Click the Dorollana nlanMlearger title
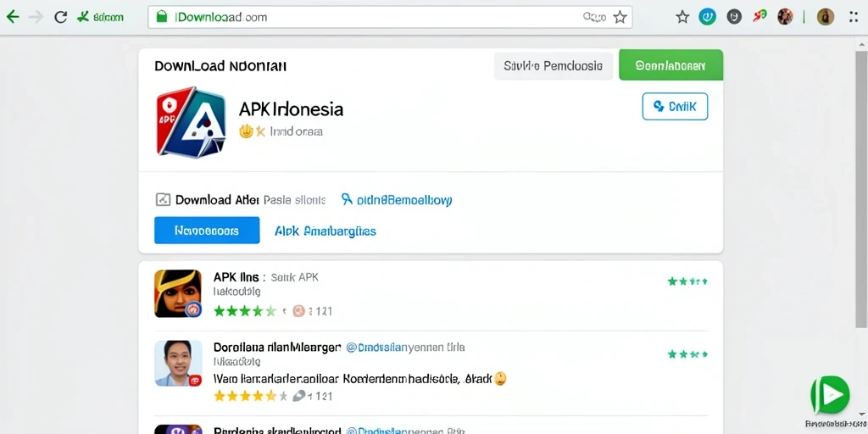The width and height of the screenshot is (868, 434). click(x=277, y=348)
